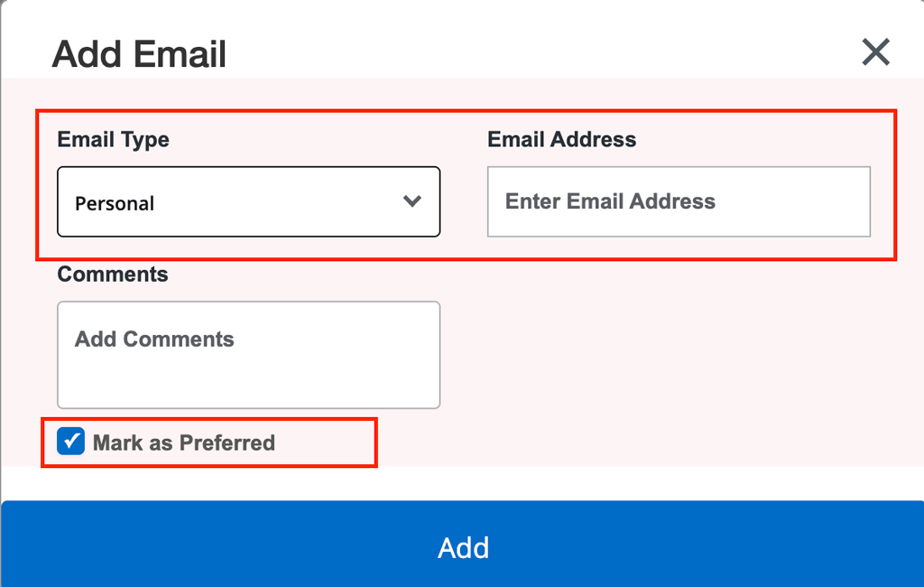This screenshot has width=924, height=587.
Task: Click the "Mark as Preferred" label text
Action: coord(183,443)
